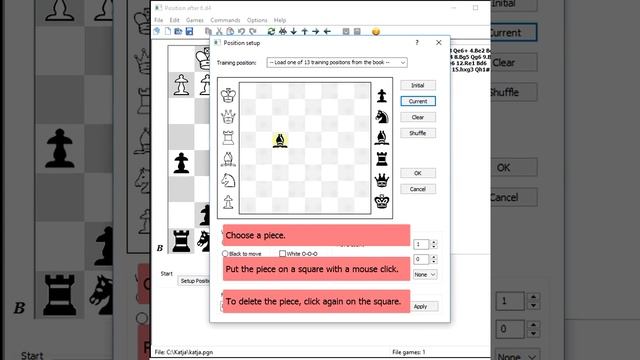Decrease the value 0 spinner field

tap(434, 262)
